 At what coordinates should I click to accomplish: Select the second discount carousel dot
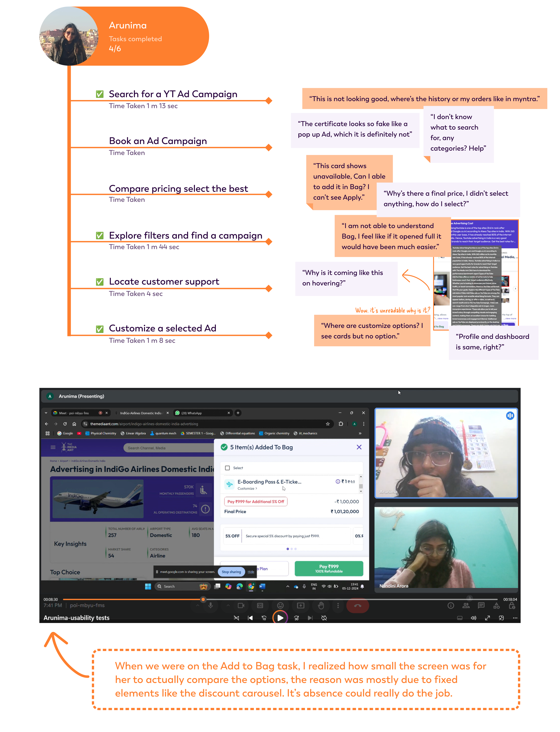[x=292, y=549]
